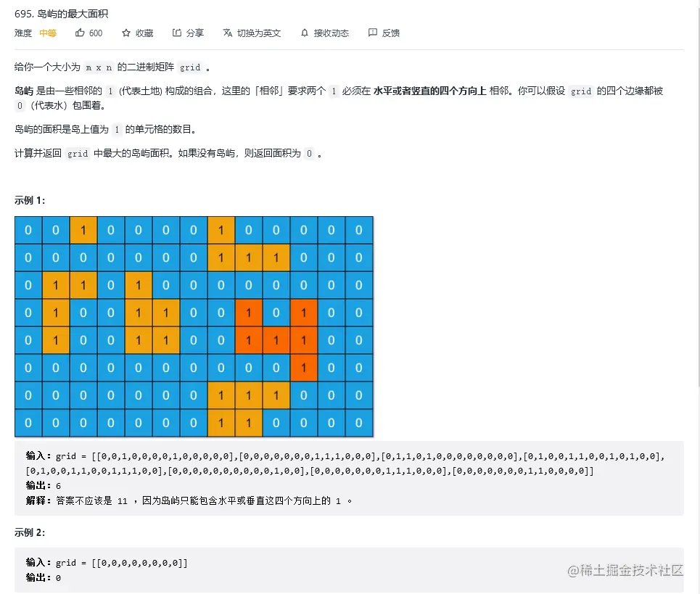
Task: Click the example grid island image
Action: coord(194,326)
